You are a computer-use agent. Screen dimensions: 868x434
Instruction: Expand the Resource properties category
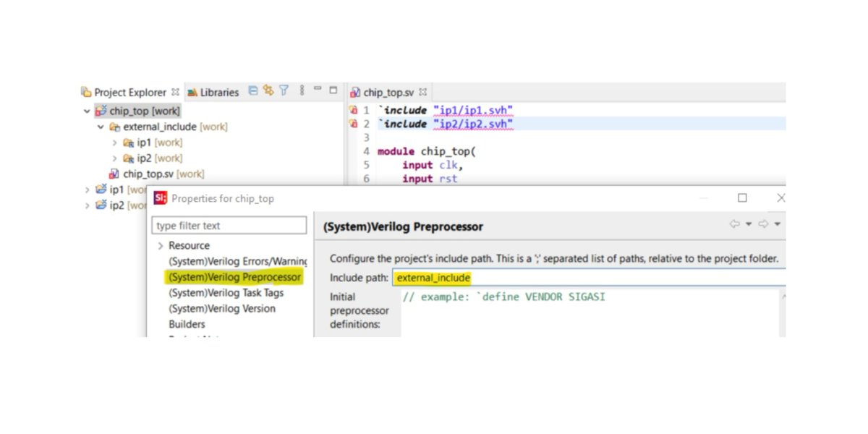[x=161, y=246]
